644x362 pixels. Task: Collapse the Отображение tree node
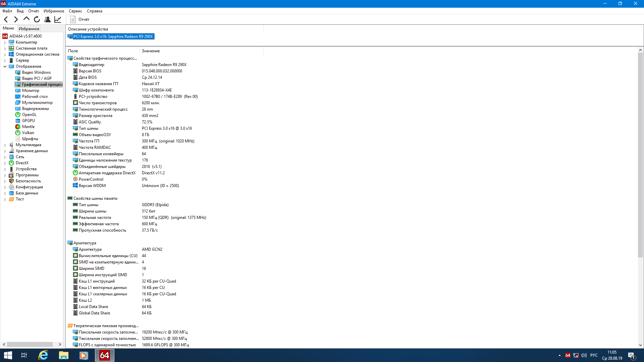[5, 66]
